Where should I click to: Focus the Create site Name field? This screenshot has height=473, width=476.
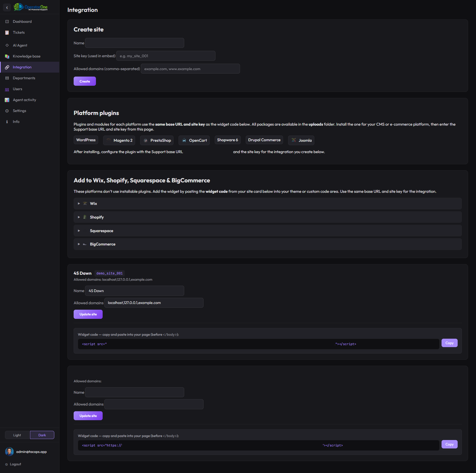135,43
